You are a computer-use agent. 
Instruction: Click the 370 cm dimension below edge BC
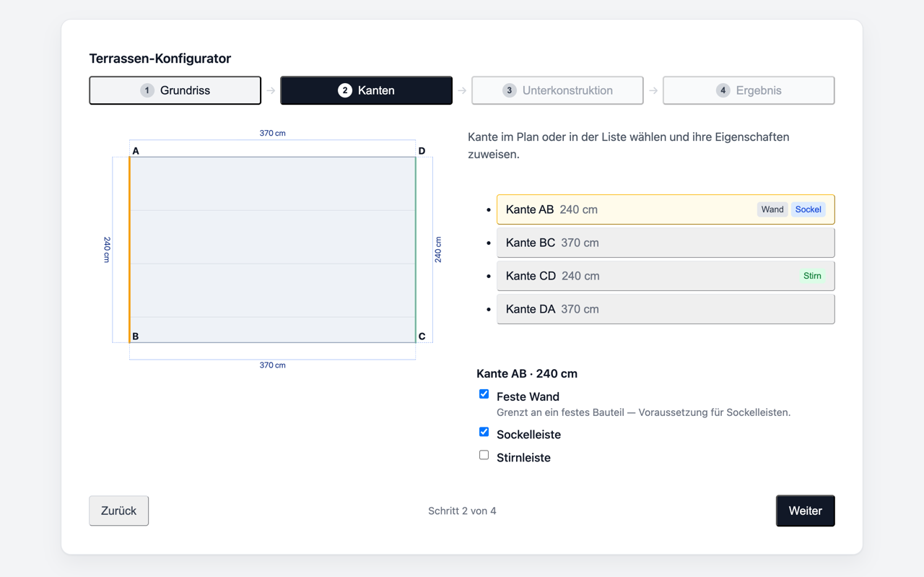tap(273, 365)
